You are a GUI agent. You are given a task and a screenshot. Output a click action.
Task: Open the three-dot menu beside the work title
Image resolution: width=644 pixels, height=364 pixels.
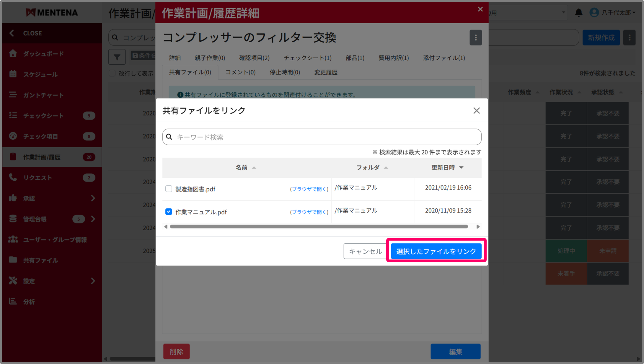coord(475,37)
